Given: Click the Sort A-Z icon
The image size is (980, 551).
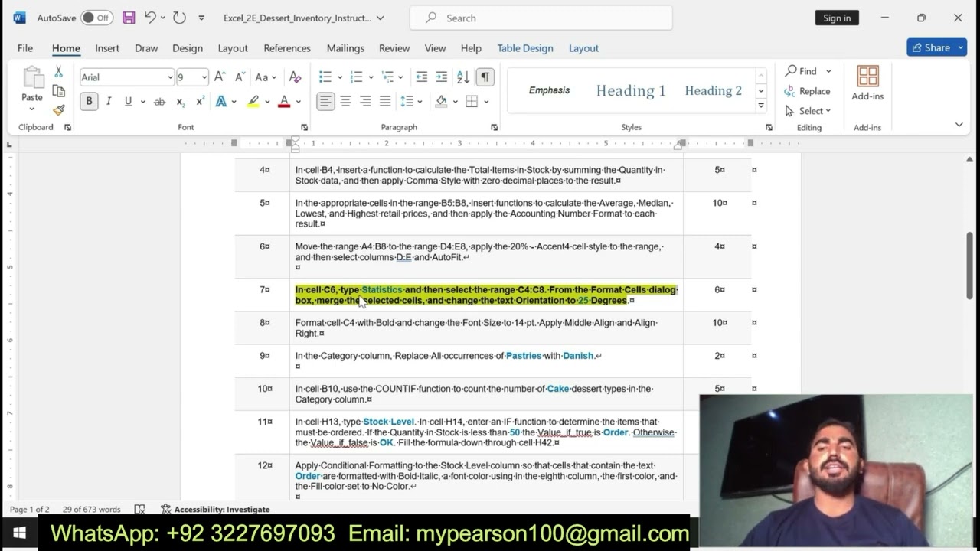Looking at the screenshot, I should click(462, 77).
